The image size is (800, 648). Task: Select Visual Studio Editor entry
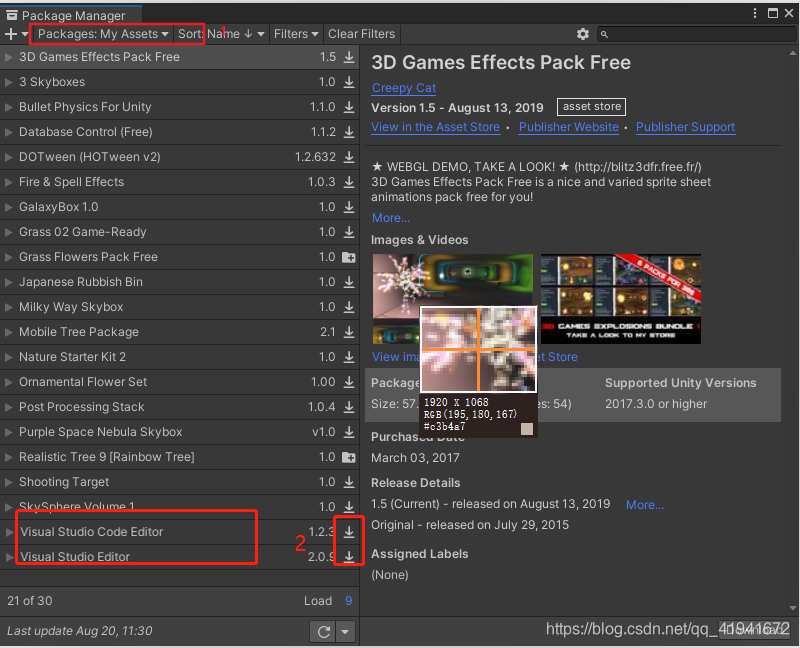coord(180,557)
